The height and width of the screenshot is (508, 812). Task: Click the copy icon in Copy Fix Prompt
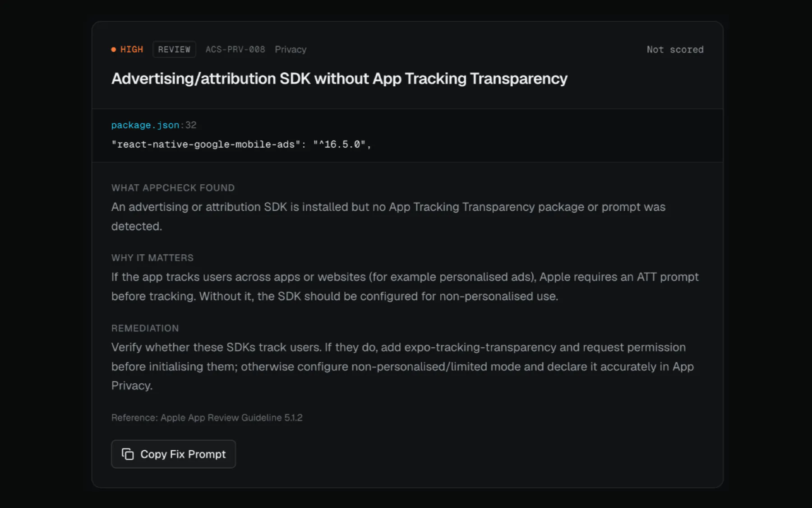tap(128, 454)
